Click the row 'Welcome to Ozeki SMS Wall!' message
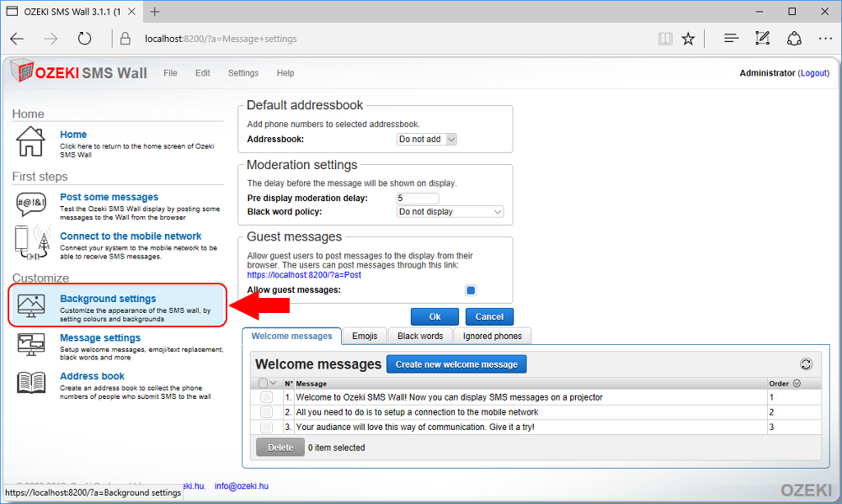 [x=450, y=397]
